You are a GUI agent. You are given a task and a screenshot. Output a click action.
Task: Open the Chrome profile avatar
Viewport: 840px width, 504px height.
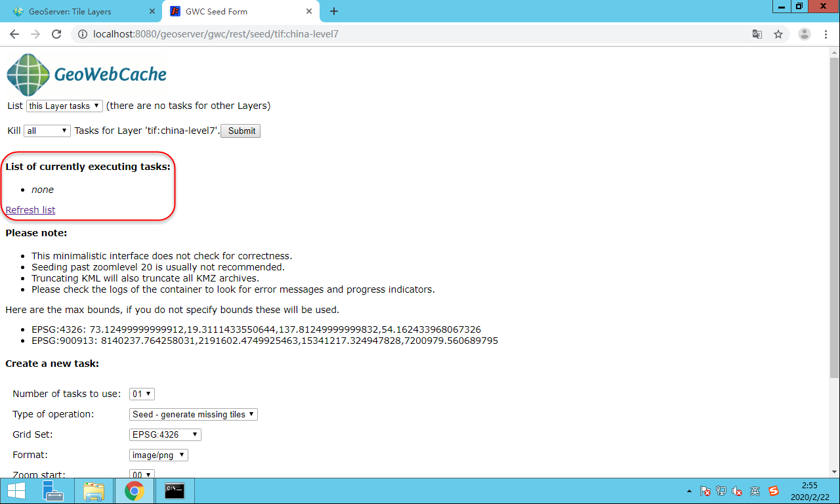click(x=805, y=34)
